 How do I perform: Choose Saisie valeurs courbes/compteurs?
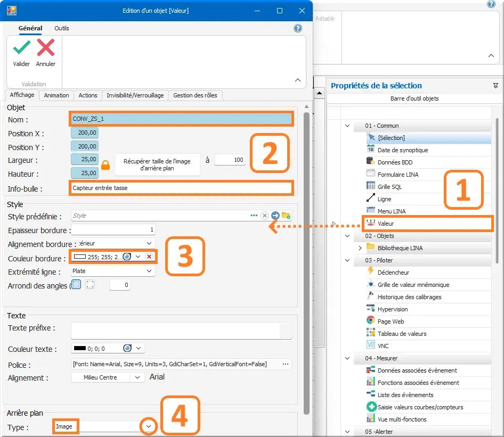pyautogui.click(x=429, y=407)
